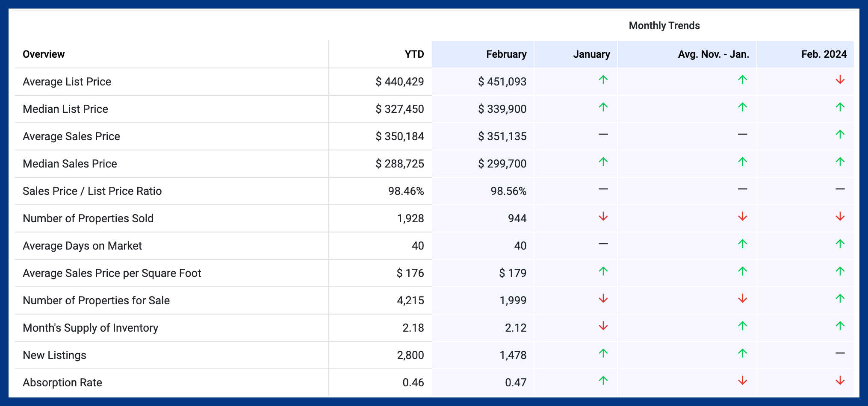The image size is (868, 406).
Task: Click the red down arrow for Average List Price under Feb. 2024
Action: pyautogui.click(x=840, y=80)
